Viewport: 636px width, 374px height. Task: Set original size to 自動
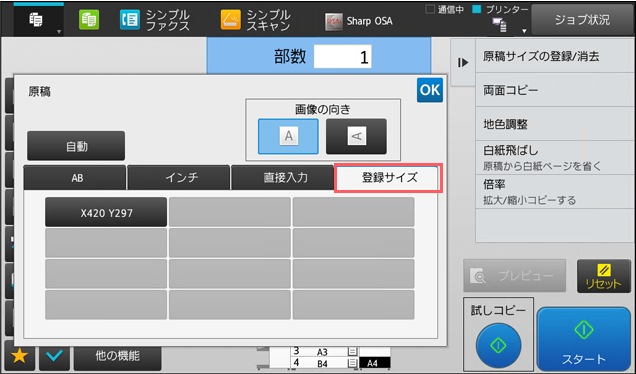pyautogui.click(x=76, y=146)
